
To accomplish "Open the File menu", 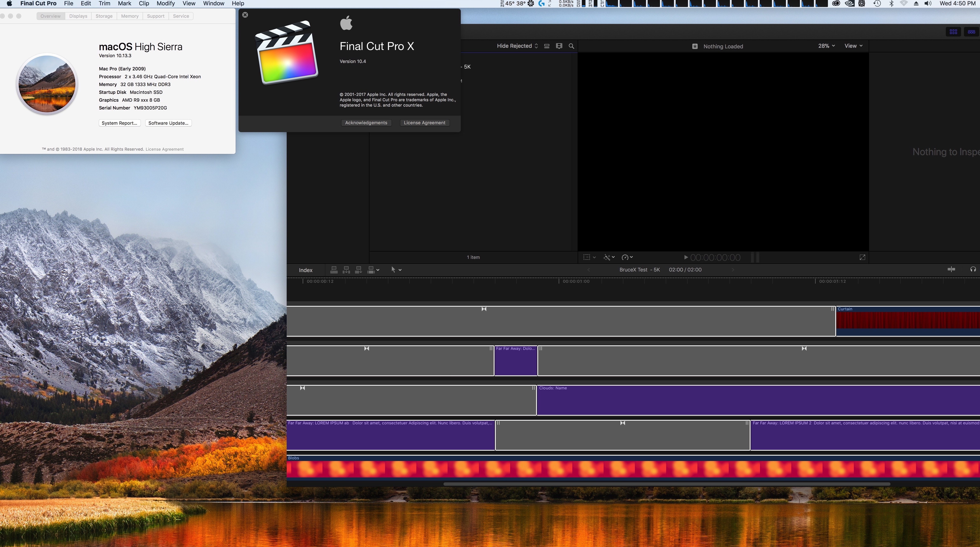I will click(x=69, y=3).
